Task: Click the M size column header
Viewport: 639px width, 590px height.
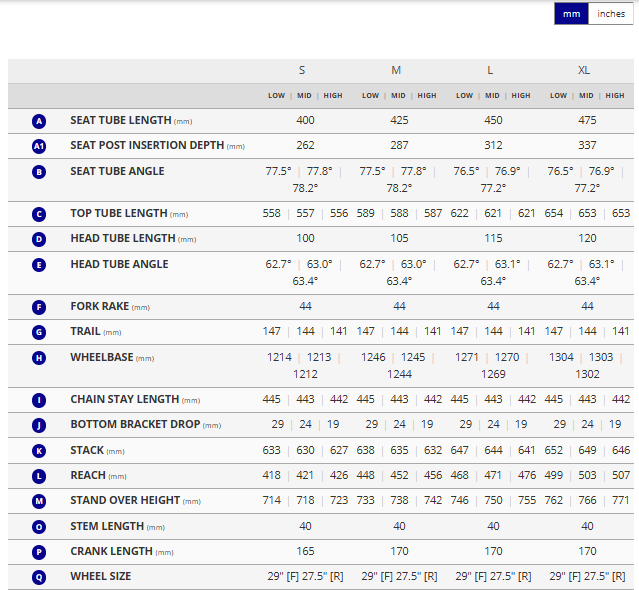Action: tap(397, 70)
